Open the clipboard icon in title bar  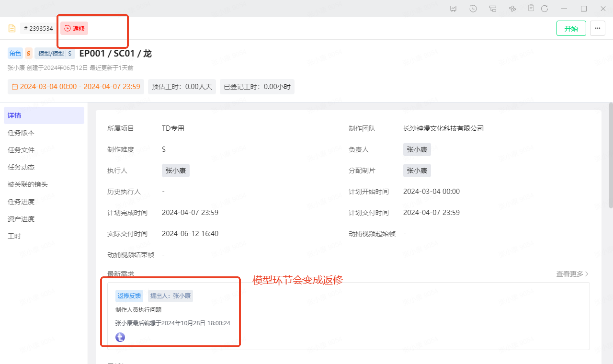[531, 8]
